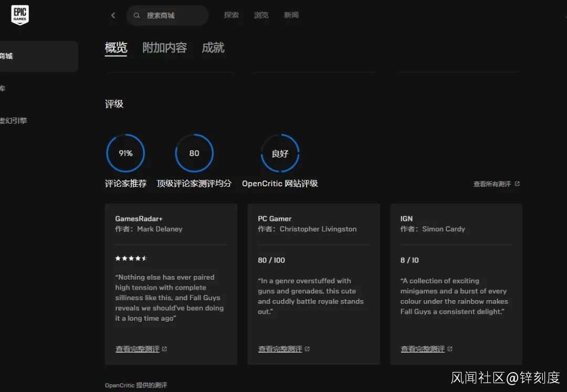Click the 80 top critic average ring
Screen dimensions: 567x392
(x=194, y=153)
